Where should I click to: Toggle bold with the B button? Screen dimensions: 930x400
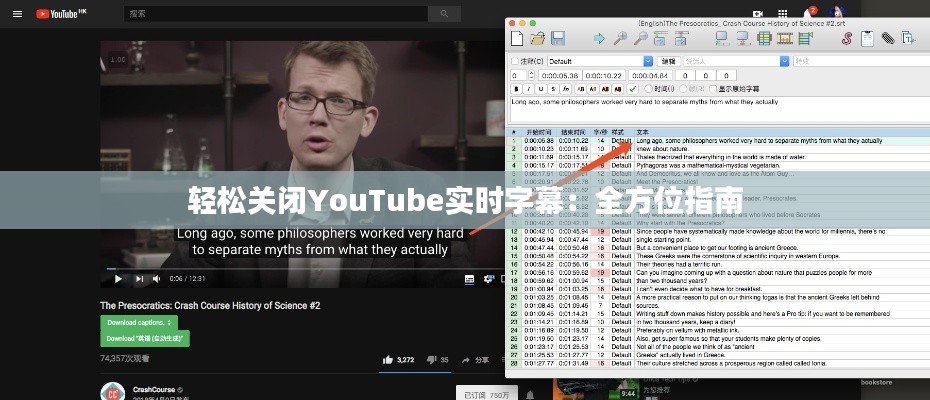pos(517,89)
